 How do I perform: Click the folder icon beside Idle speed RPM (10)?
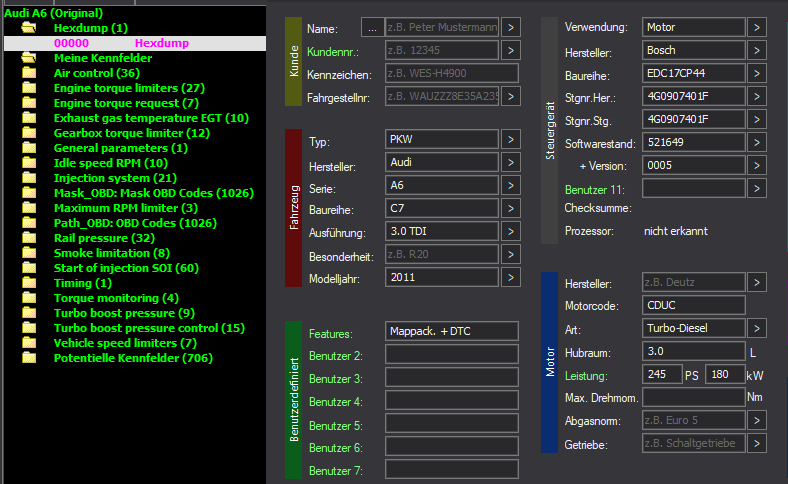pos(29,163)
